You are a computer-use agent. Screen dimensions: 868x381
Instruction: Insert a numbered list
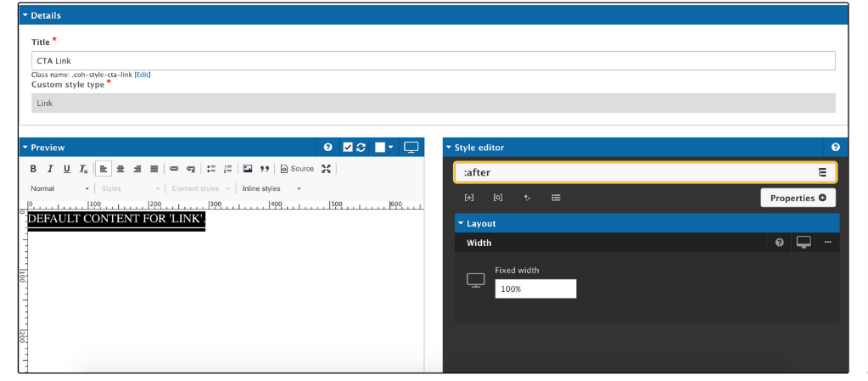click(x=227, y=169)
